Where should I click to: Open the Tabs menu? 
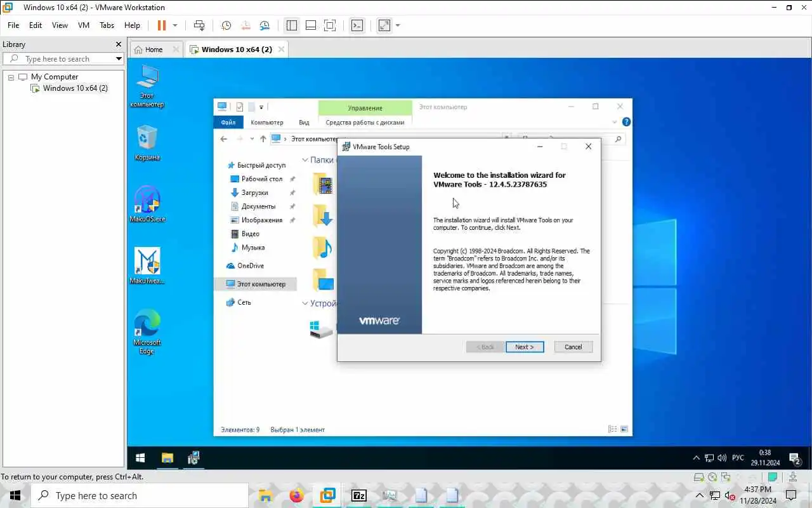tap(107, 25)
